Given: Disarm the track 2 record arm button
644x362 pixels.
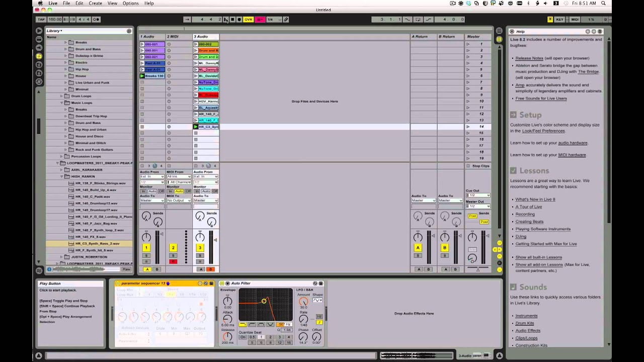Looking at the screenshot, I should 173,262.
